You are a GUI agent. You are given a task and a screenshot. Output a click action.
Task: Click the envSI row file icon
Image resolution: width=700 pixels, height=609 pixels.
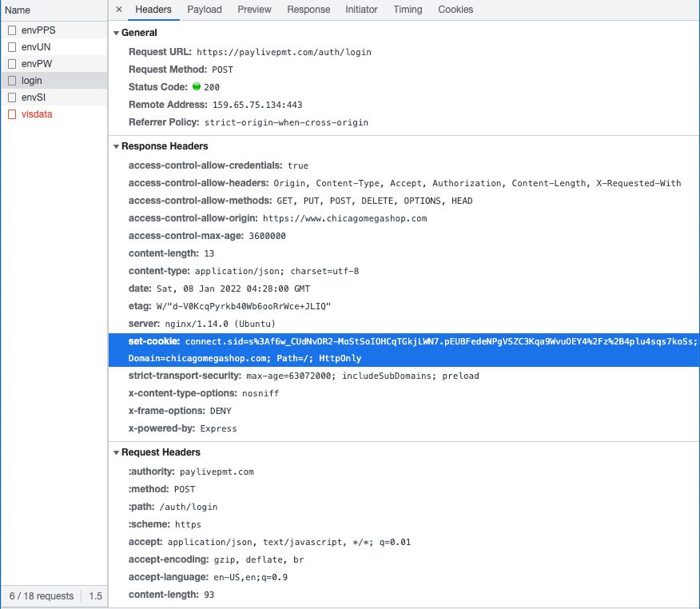point(12,98)
